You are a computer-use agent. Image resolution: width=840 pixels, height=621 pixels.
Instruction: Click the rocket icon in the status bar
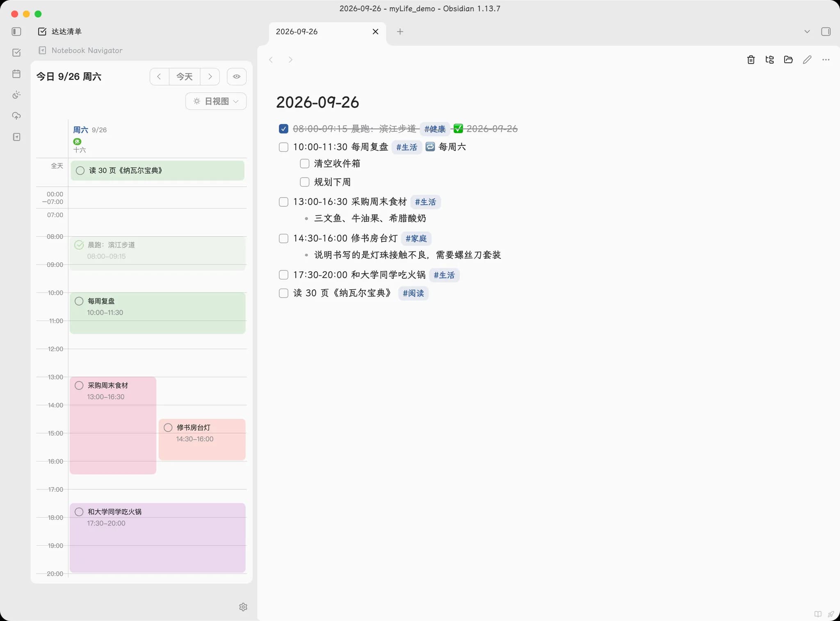pyautogui.click(x=831, y=614)
